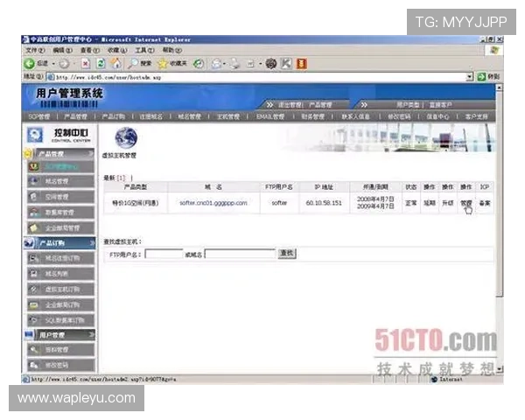This screenshot has height=420, width=525.
Task: Click 客户支持 in the top navigation bar
Action: point(477,116)
